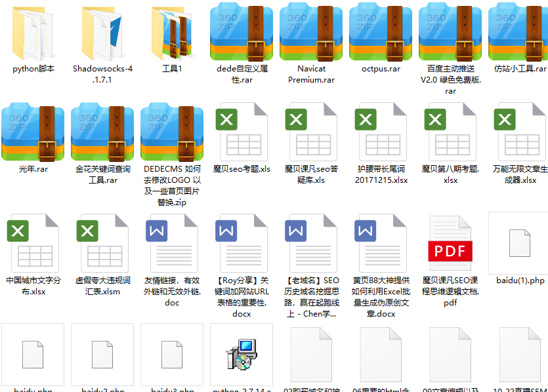Click the folder name text '工具1'
The height and width of the screenshot is (392, 548).
(172, 69)
